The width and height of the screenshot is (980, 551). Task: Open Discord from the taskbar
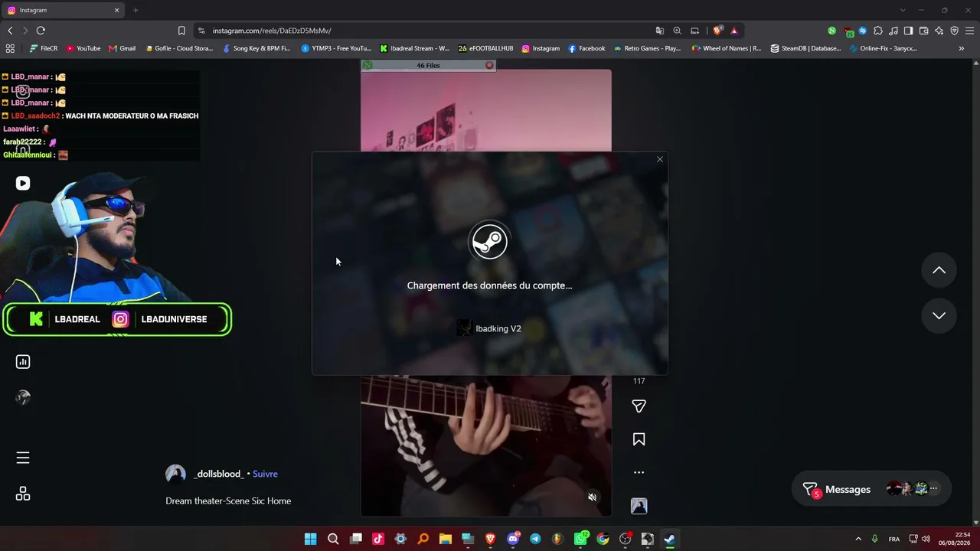[x=513, y=539]
